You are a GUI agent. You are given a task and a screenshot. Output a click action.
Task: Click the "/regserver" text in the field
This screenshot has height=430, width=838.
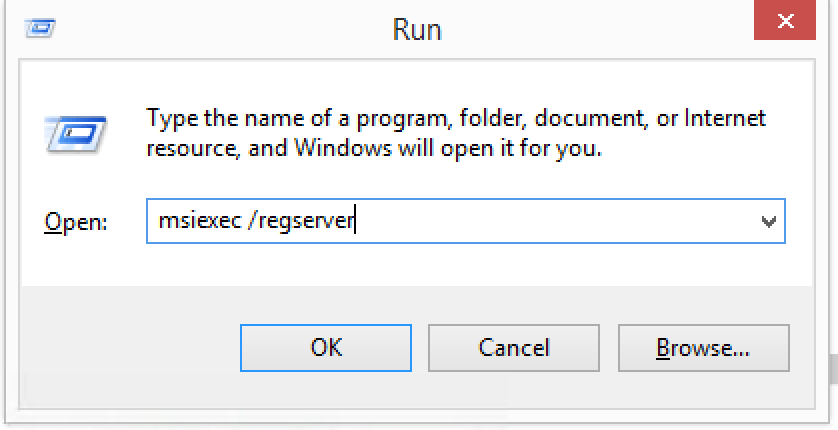[305, 221]
